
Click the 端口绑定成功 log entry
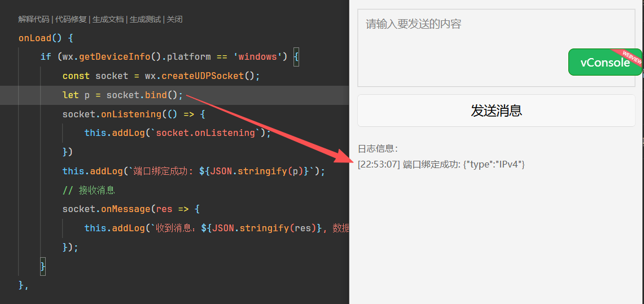coord(441,165)
